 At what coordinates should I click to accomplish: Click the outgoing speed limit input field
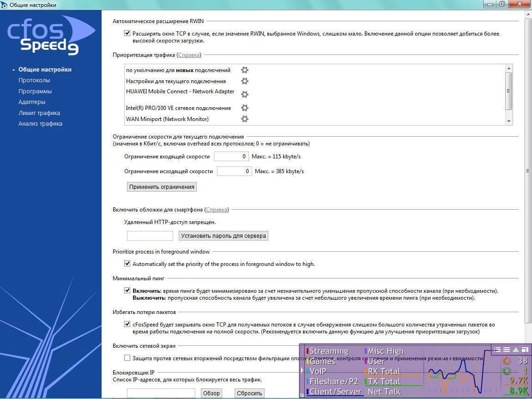[x=235, y=171]
